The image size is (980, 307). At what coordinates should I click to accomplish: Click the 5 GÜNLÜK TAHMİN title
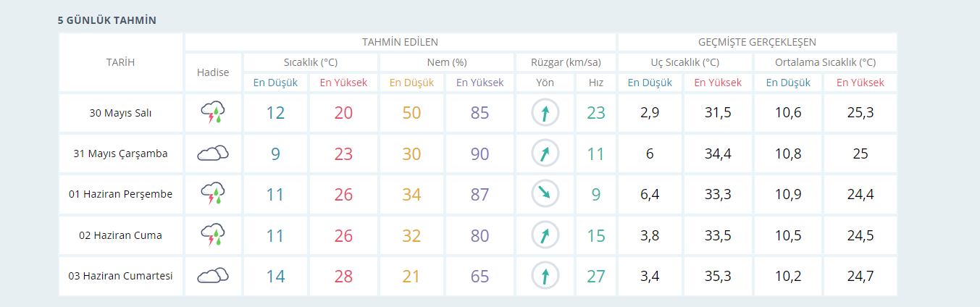pos(107,20)
